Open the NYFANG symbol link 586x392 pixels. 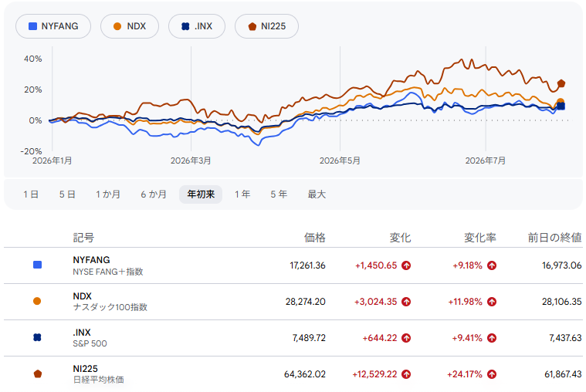click(x=91, y=260)
